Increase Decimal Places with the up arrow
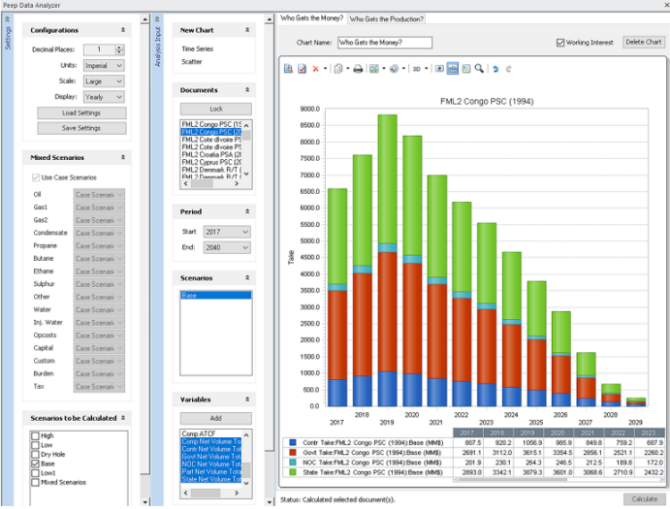This screenshot has height=509, width=670. coord(119,47)
